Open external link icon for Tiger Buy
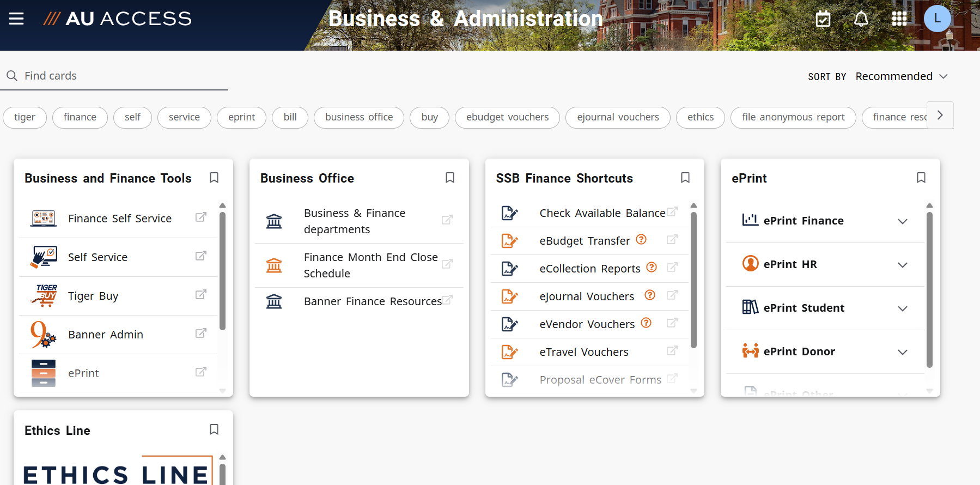The width and height of the screenshot is (980, 485). 201,295
